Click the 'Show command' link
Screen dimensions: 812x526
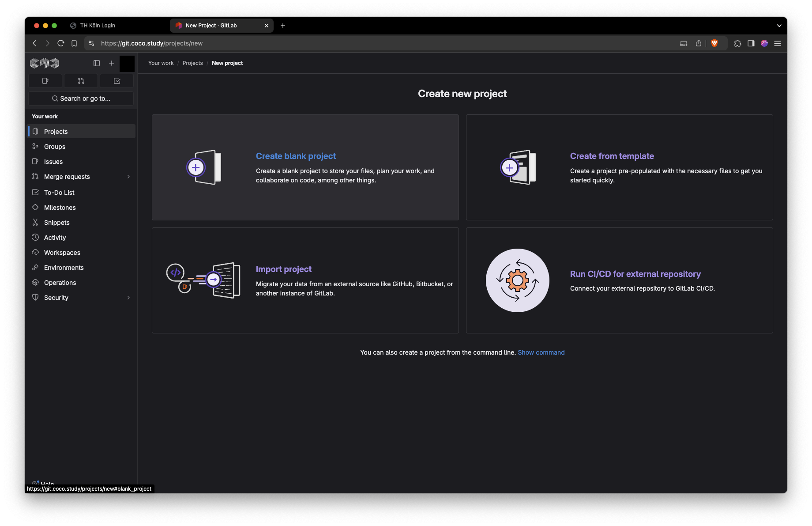click(x=541, y=352)
